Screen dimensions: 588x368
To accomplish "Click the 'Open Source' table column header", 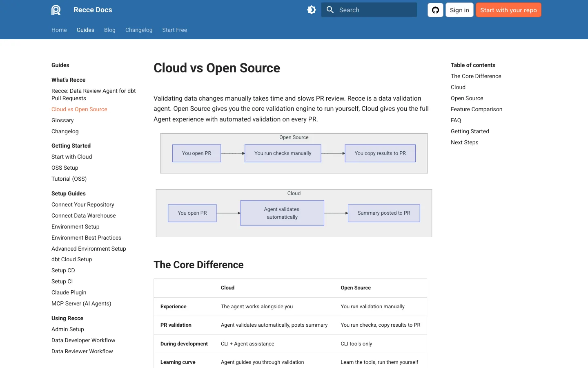I will pyautogui.click(x=356, y=288).
